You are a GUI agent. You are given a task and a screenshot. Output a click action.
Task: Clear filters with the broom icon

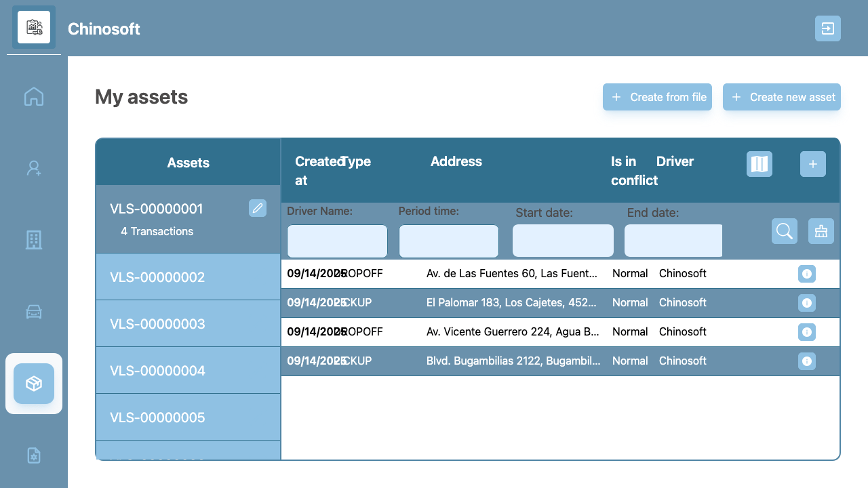click(821, 231)
